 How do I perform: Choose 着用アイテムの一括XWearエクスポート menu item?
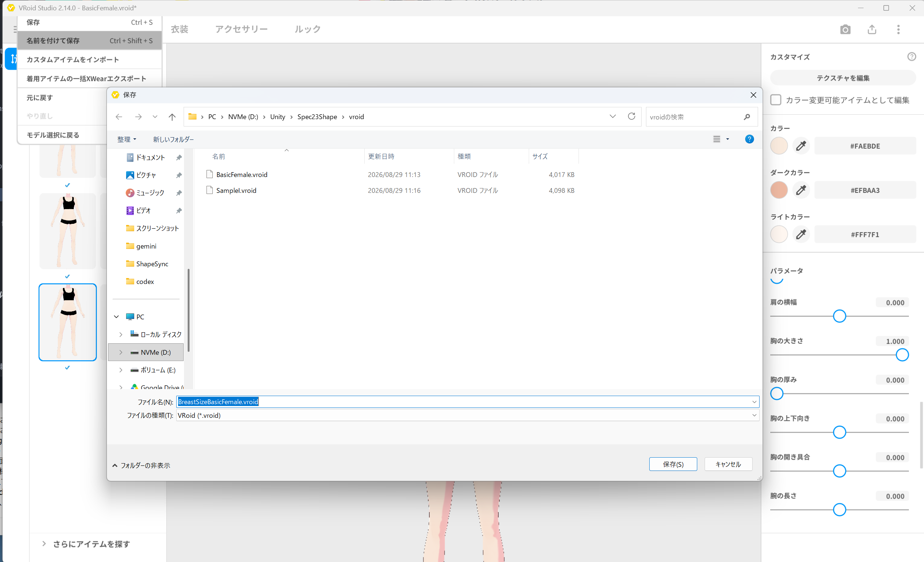tap(90, 79)
